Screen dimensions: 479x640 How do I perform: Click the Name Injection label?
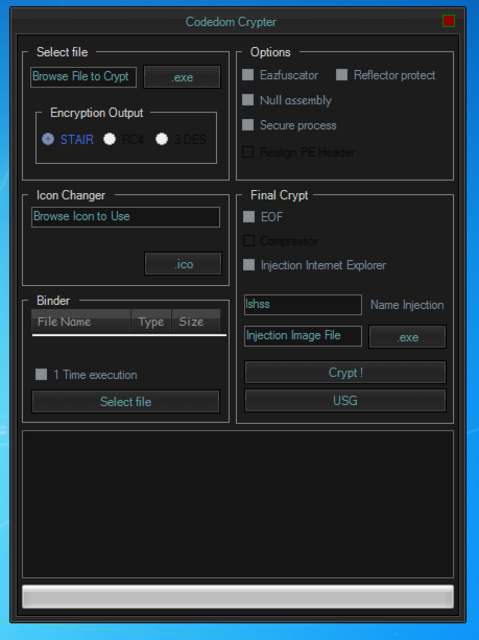(x=407, y=305)
